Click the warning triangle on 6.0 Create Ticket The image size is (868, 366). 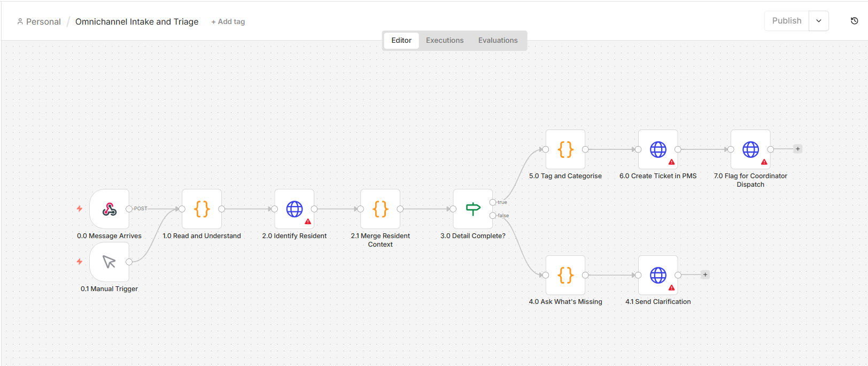point(672,162)
